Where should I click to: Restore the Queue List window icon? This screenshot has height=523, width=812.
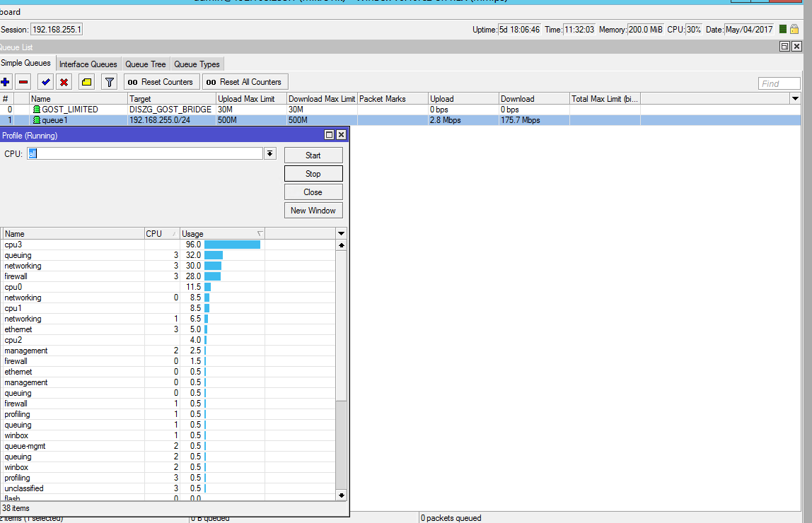pyautogui.click(x=784, y=47)
